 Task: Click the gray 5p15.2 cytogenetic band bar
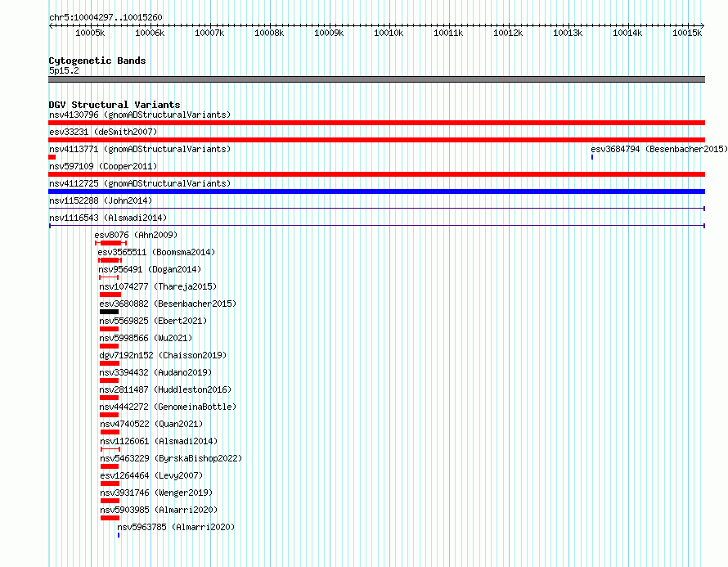(376, 79)
